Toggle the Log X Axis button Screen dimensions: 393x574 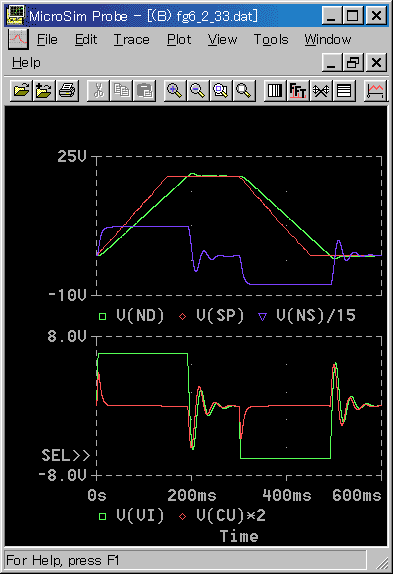pos(275,90)
